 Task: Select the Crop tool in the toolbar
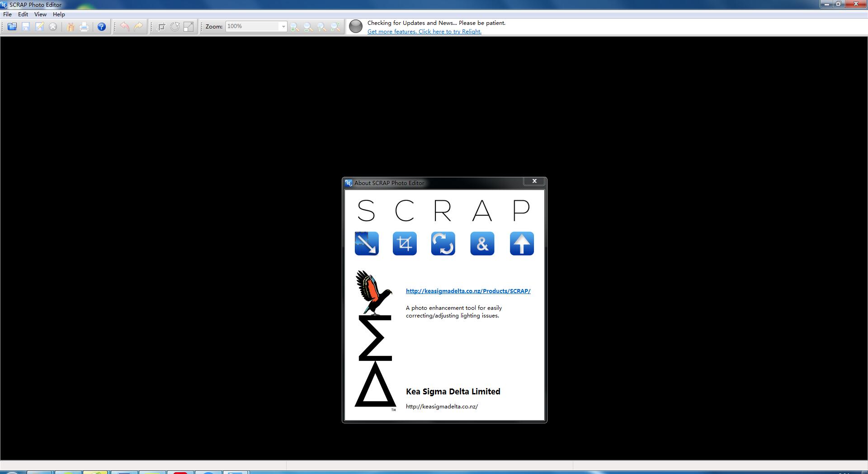(x=161, y=27)
